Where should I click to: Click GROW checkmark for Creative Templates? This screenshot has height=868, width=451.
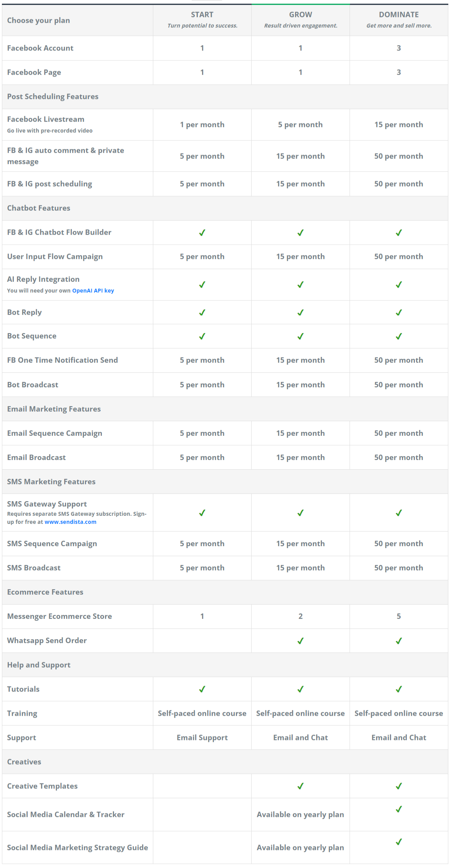tap(300, 786)
